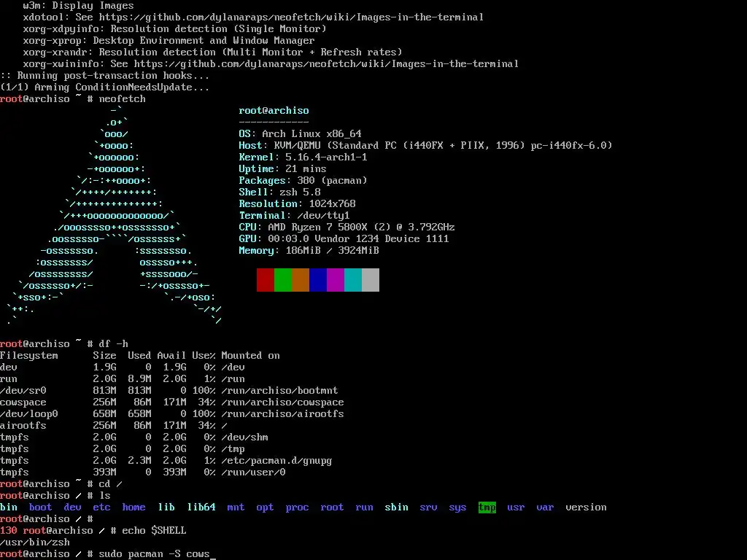
Task: Click the /dev/loop0 filesystem row
Action: (172, 414)
